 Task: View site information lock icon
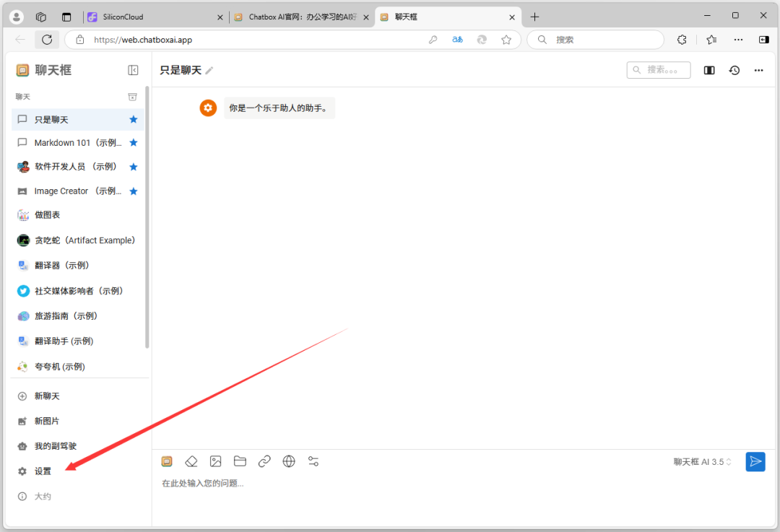(80, 40)
